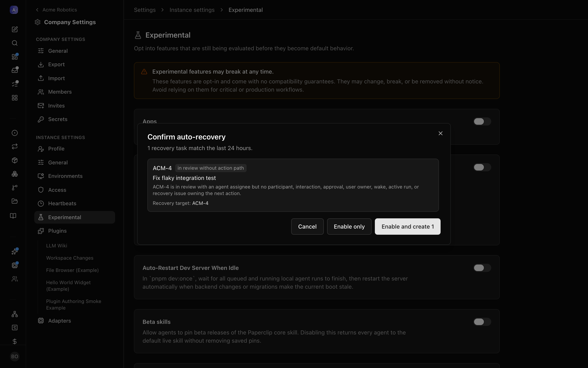The height and width of the screenshot is (368, 588).
Task: Open the Secrets settings page
Action: point(75,119)
